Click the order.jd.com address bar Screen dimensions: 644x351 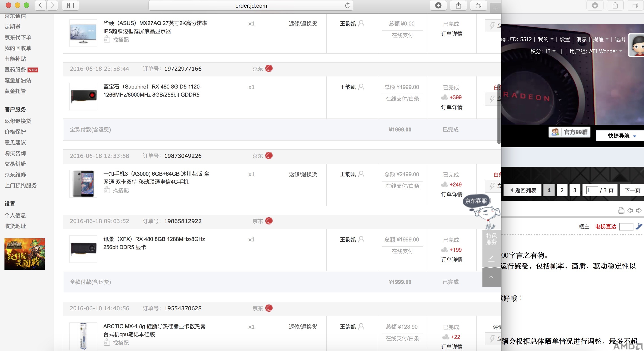coord(251,6)
